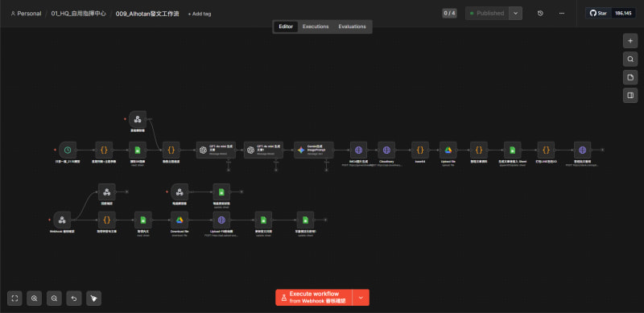Open the base64 code node
This screenshot has height=313, width=644.
[x=420, y=150]
